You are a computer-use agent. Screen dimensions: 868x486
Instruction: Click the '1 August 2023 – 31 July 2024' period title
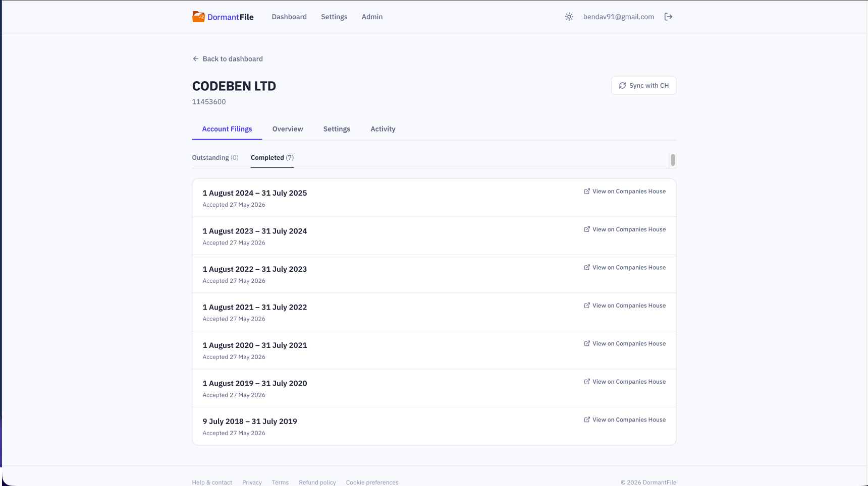[255, 231]
